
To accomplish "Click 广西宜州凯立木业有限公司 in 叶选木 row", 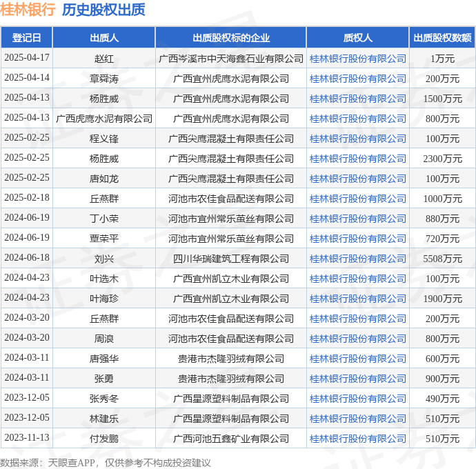I will [x=231, y=279].
